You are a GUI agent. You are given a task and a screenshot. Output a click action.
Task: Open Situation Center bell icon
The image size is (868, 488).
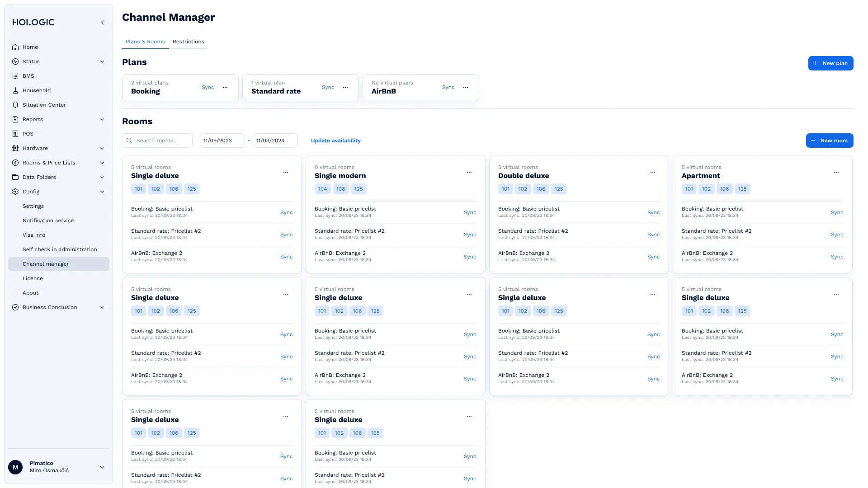[15, 105]
